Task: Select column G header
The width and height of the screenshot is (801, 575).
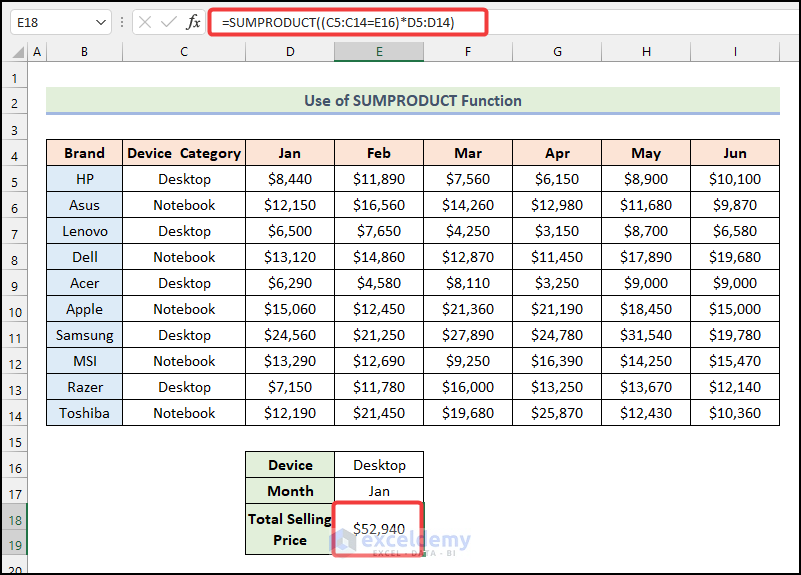Action: [x=557, y=52]
